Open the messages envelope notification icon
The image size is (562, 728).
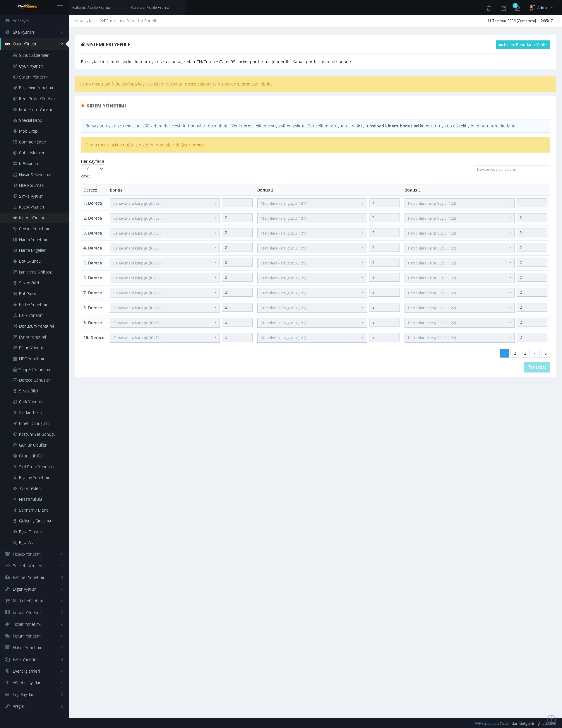pos(517,8)
